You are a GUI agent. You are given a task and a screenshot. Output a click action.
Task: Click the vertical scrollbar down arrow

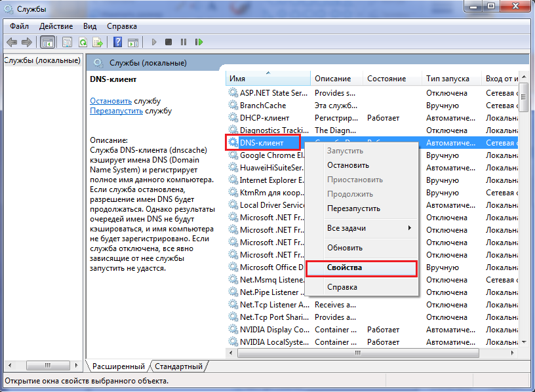pyautogui.click(x=523, y=342)
